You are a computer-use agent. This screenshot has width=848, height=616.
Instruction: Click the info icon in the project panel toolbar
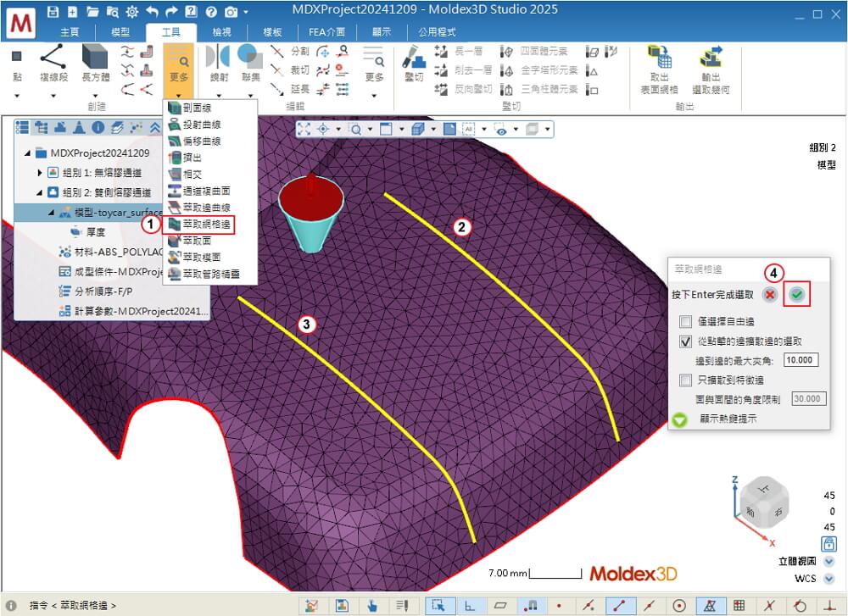[x=98, y=128]
